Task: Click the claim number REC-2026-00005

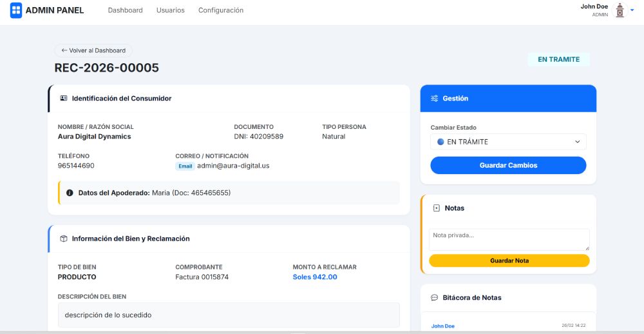Action: point(107,68)
